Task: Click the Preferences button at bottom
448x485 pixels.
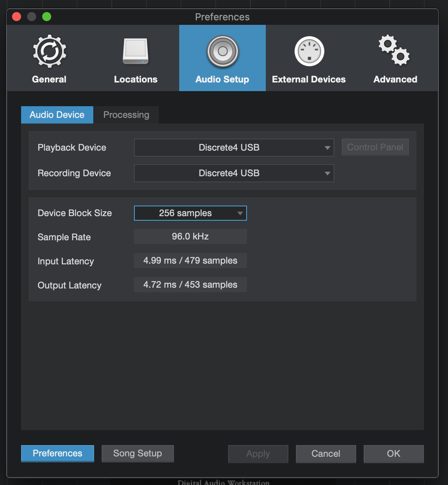Action: [x=58, y=454]
